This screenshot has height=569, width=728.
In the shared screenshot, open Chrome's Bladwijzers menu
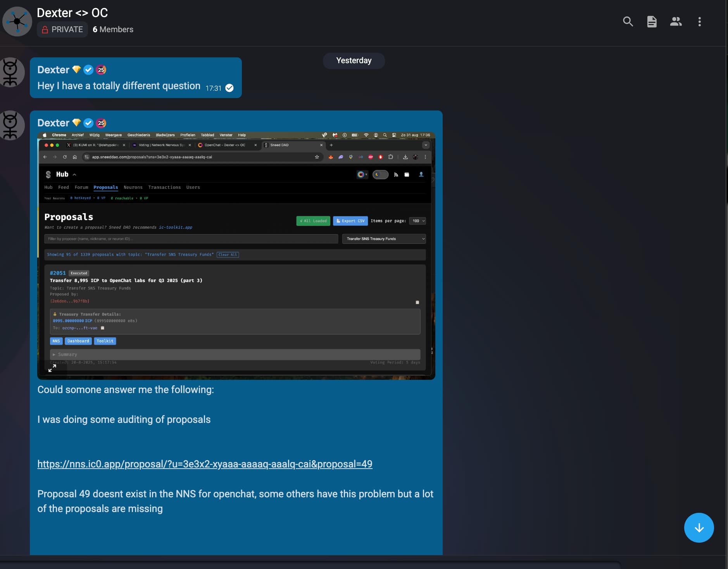pyautogui.click(x=165, y=135)
